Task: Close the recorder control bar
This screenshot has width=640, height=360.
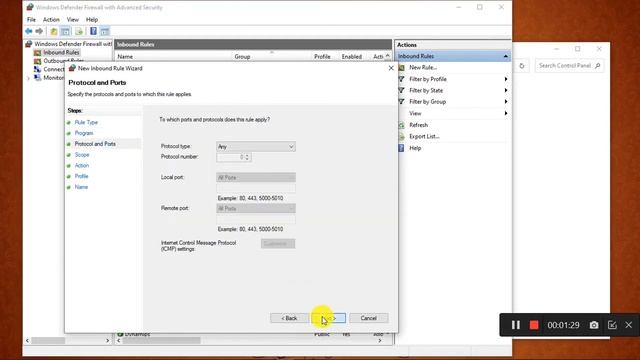Action: (x=629, y=325)
